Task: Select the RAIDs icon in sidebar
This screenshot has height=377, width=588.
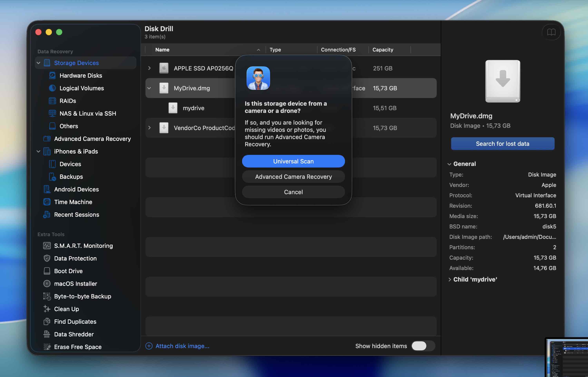Action: click(52, 101)
